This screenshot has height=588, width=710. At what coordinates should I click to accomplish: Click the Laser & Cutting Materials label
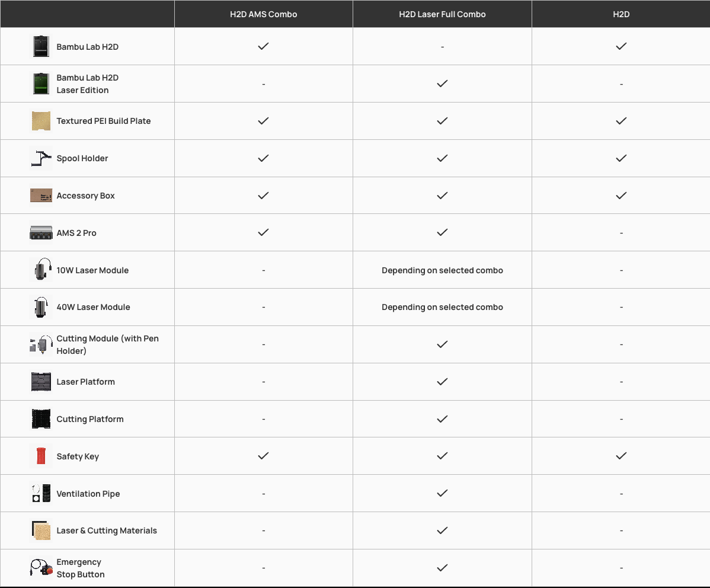point(107,531)
